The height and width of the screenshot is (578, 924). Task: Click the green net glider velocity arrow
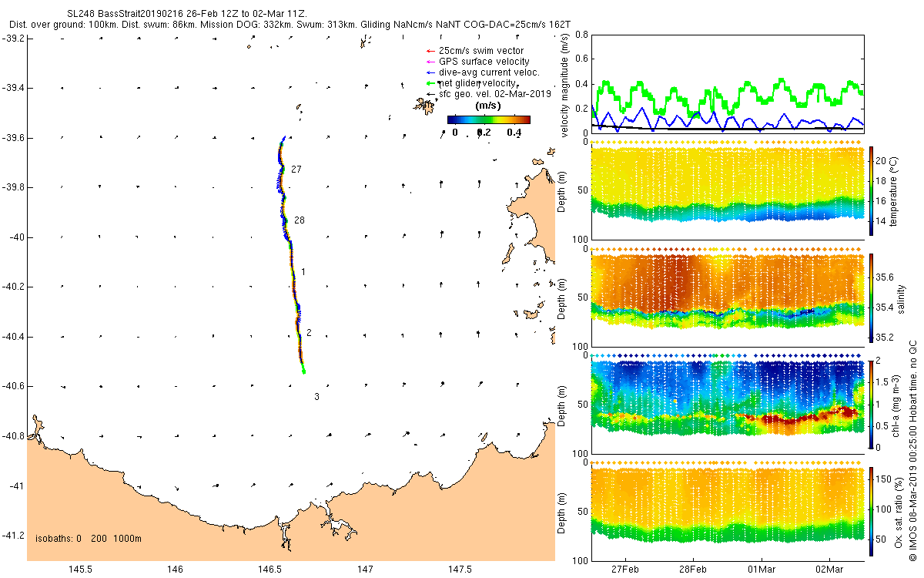430,82
